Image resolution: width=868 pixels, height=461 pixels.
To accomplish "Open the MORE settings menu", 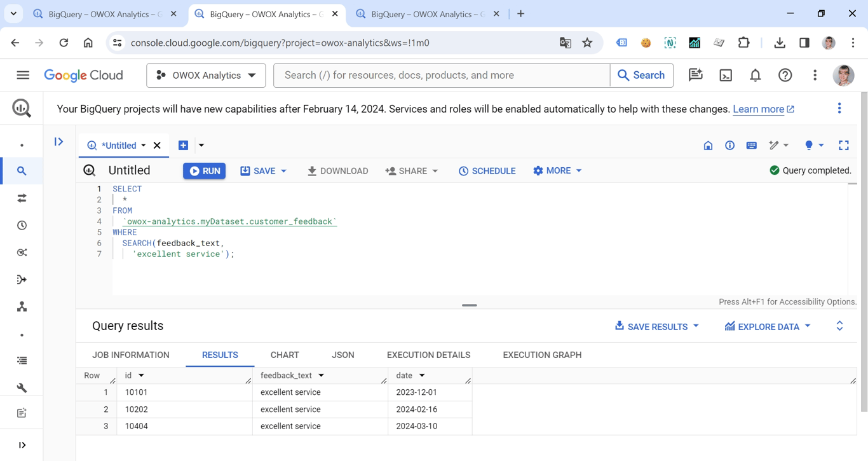I will pyautogui.click(x=557, y=171).
